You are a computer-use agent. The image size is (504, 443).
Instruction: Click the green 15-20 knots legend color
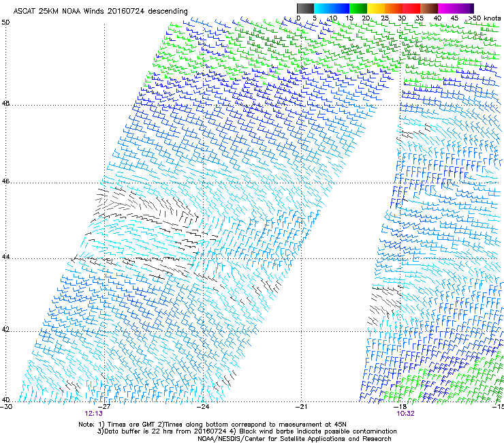[x=358, y=8]
